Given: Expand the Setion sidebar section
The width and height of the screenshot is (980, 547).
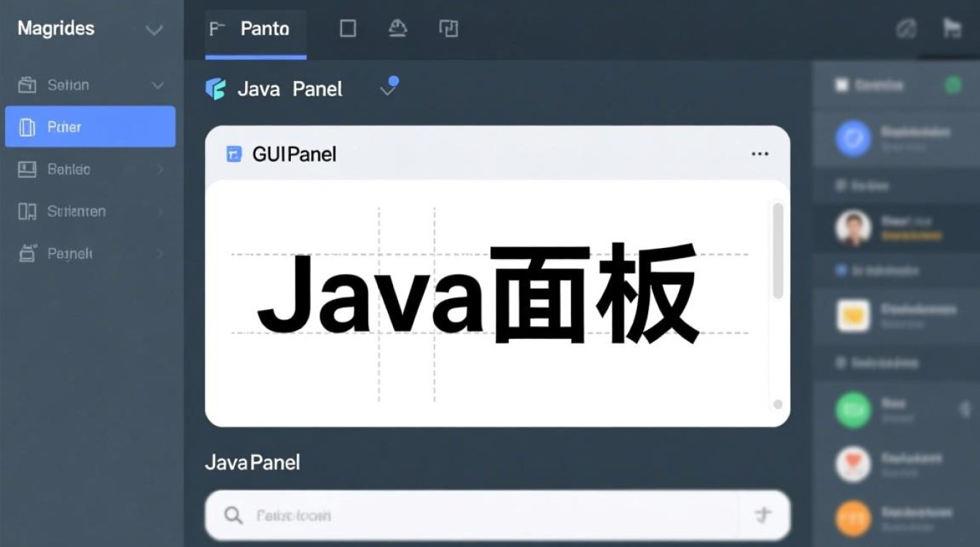Looking at the screenshot, I should pyautogui.click(x=157, y=85).
